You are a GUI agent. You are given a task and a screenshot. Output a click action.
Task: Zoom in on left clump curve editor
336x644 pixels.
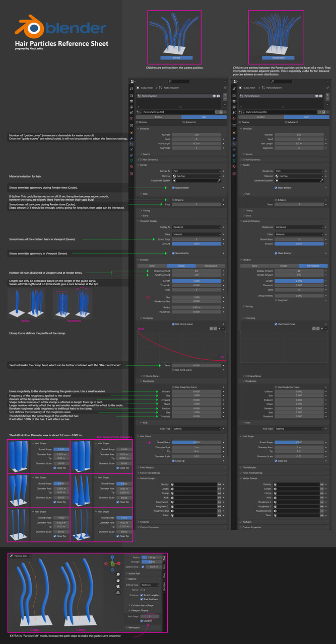[211, 329]
